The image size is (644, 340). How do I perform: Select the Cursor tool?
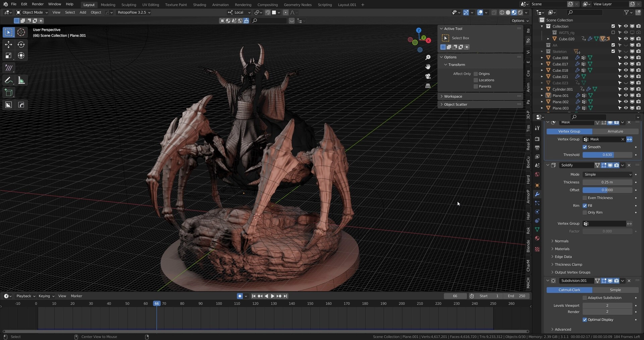[x=21, y=32]
